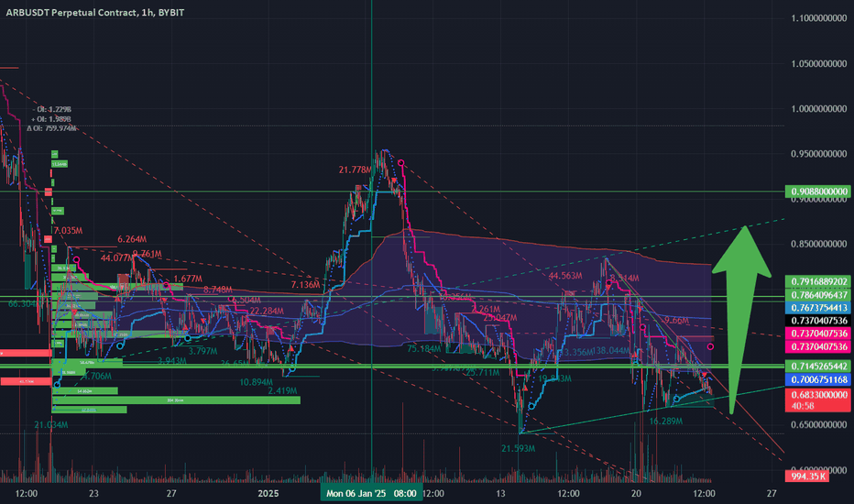The height and width of the screenshot is (504, 854).
Task: Click the pink circle marker at chart peak
Action: pos(400,163)
